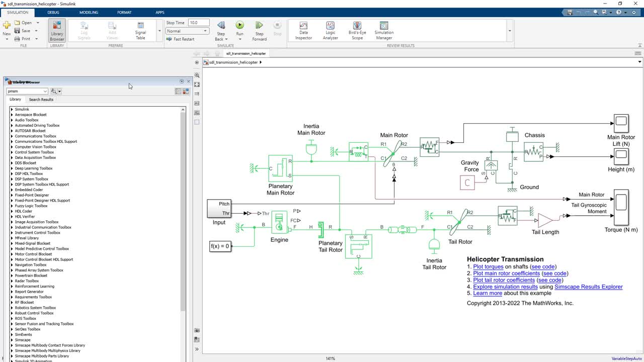Open the Data Inspector
This screenshot has height=362, width=644.
tap(303, 30)
